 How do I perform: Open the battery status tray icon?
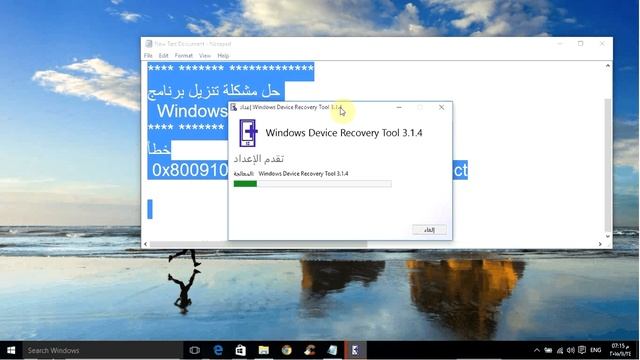(x=548, y=350)
